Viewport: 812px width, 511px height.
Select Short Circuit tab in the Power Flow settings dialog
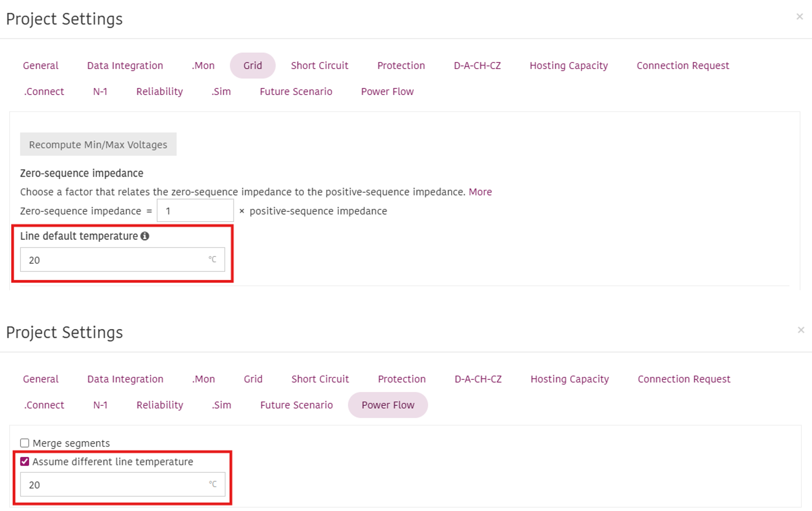pyautogui.click(x=320, y=379)
